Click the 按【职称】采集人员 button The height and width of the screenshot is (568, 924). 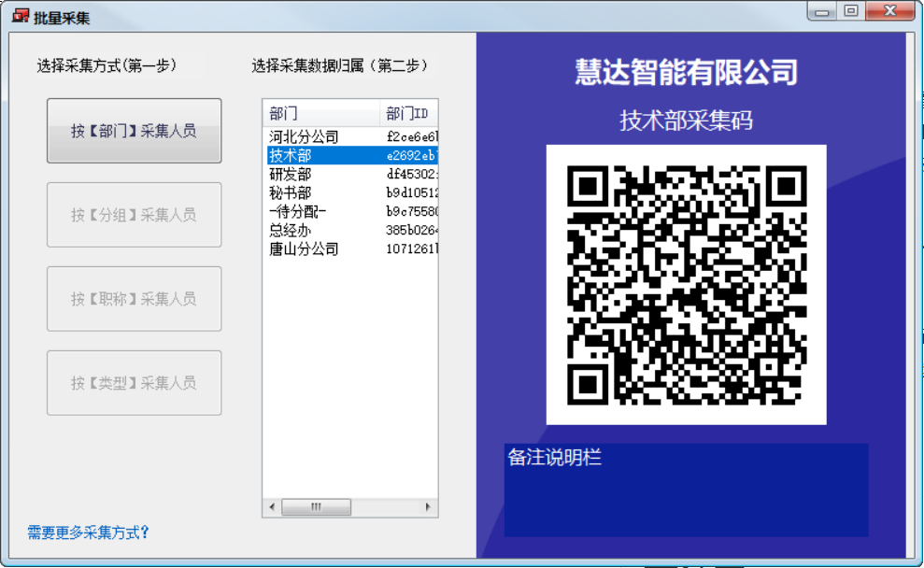point(134,299)
